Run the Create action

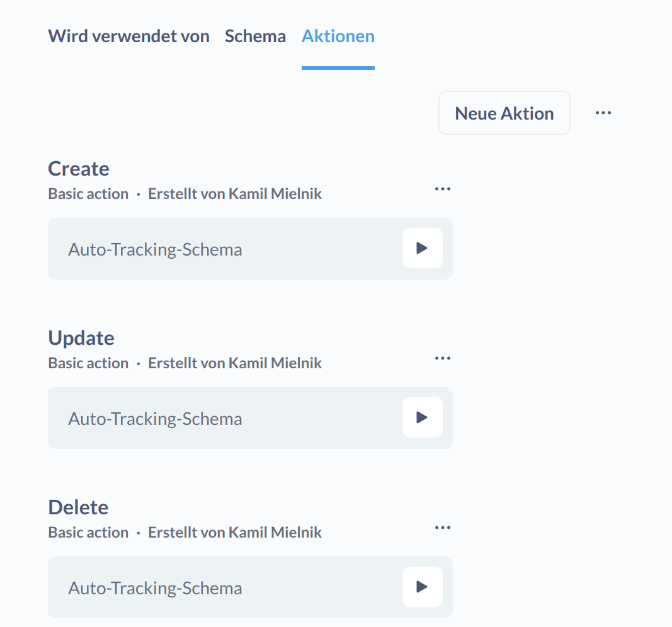[422, 248]
